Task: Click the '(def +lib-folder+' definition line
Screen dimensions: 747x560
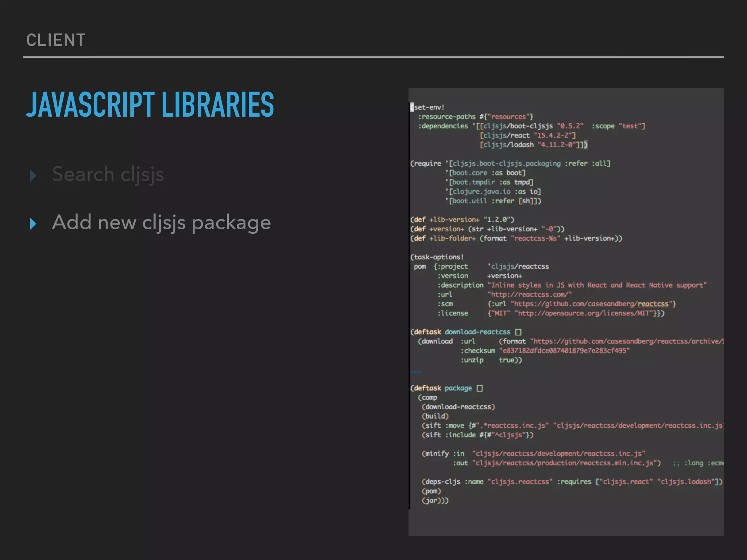Action: 516,238
